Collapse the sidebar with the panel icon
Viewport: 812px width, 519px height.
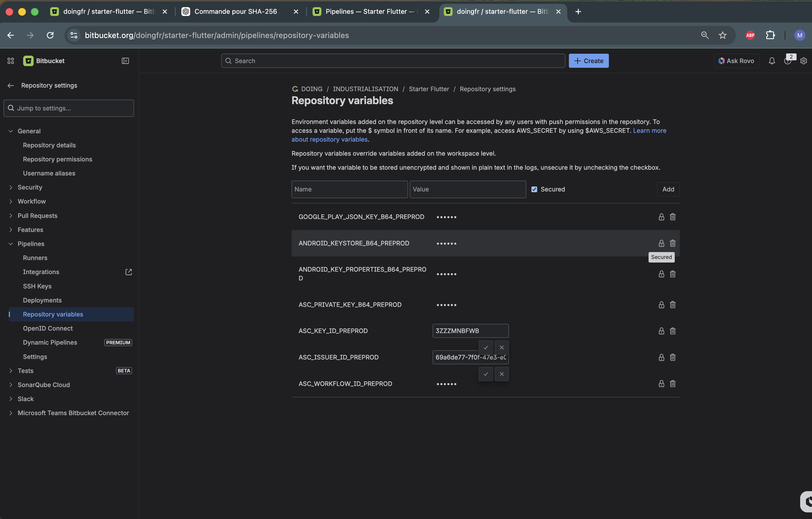click(x=125, y=61)
